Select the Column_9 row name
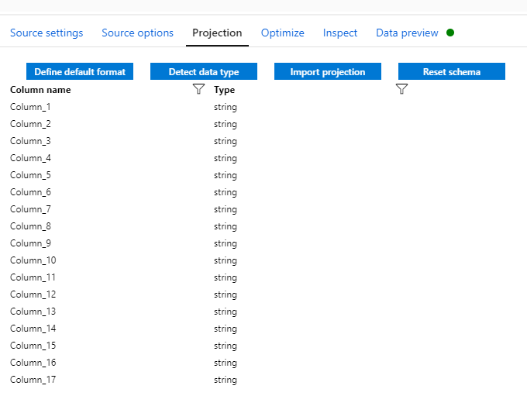 (30, 243)
